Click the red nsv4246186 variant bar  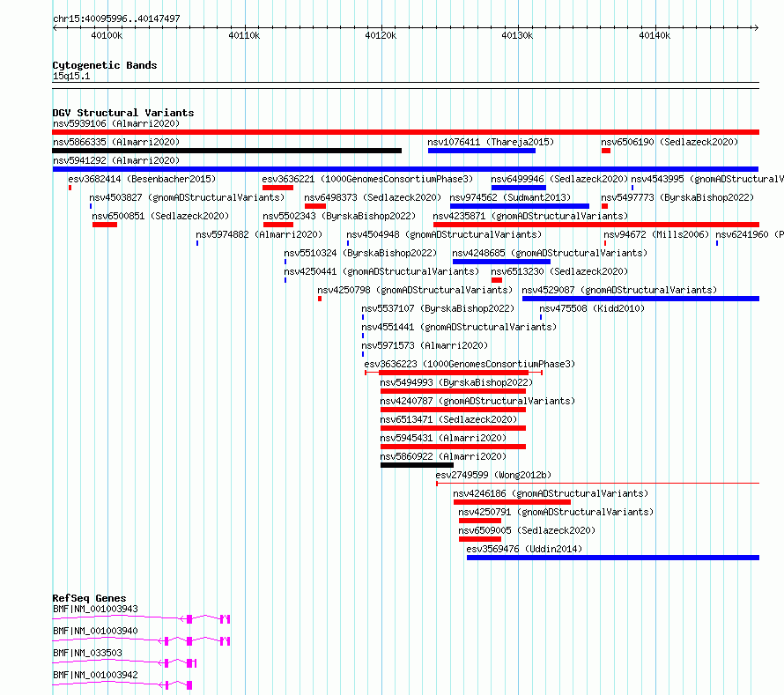coord(512,502)
